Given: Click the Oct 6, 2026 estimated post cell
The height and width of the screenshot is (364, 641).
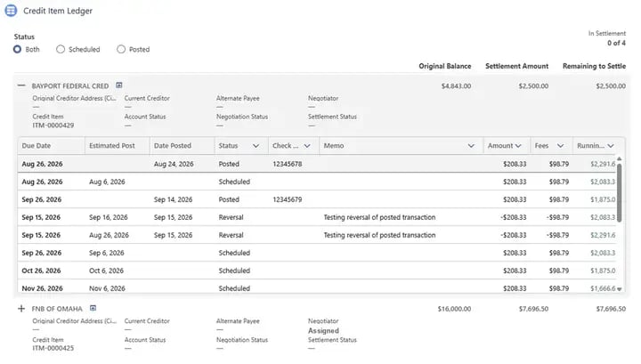Looking at the screenshot, I should (106, 271).
